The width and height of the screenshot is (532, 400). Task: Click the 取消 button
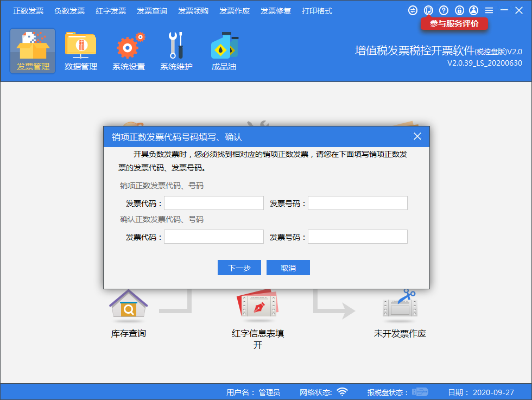[288, 268]
